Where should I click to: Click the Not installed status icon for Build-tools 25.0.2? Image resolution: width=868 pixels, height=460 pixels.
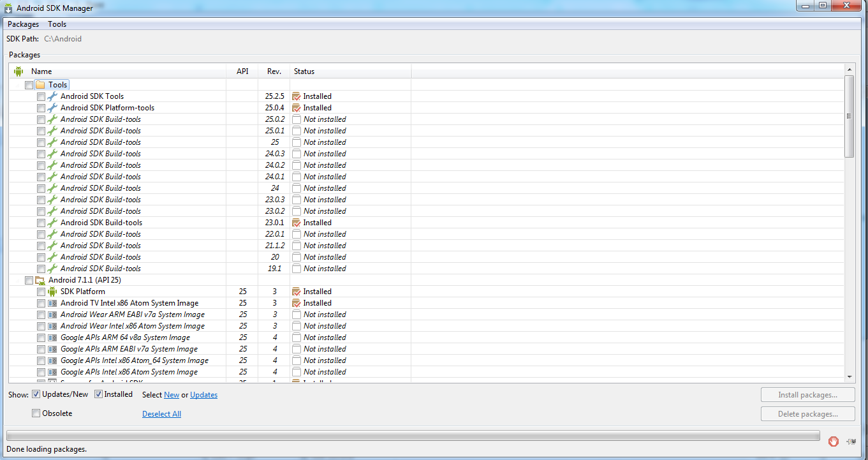[297, 119]
